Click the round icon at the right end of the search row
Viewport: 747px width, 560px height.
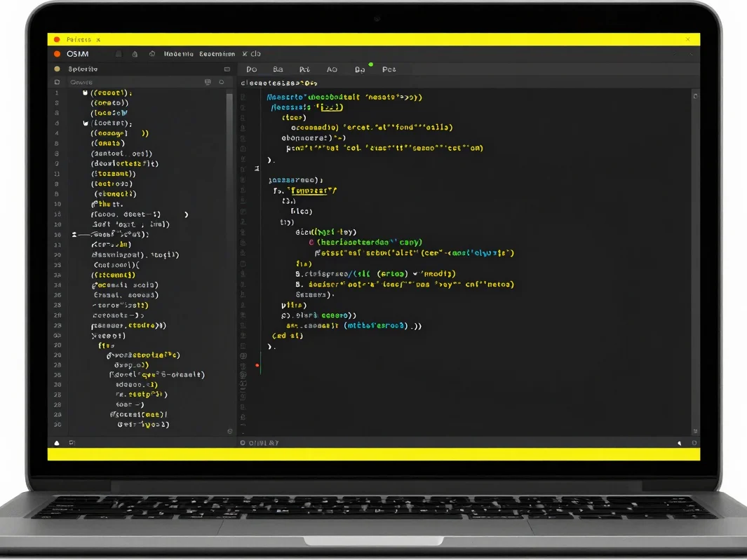pos(222,83)
